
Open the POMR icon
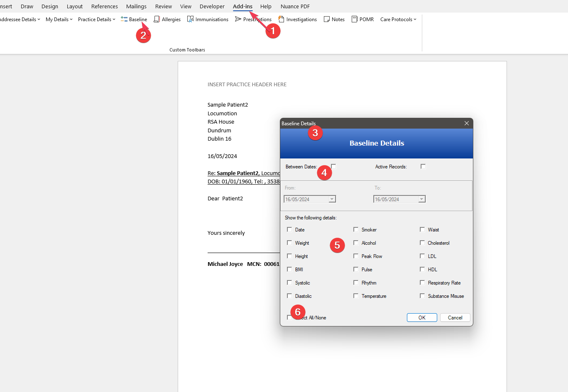pos(355,19)
